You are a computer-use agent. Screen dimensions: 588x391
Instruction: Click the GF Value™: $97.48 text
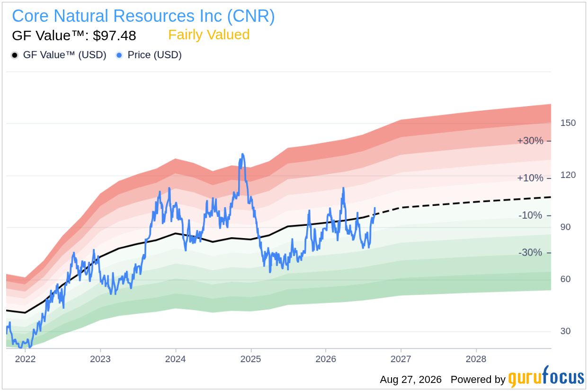tap(74, 36)
